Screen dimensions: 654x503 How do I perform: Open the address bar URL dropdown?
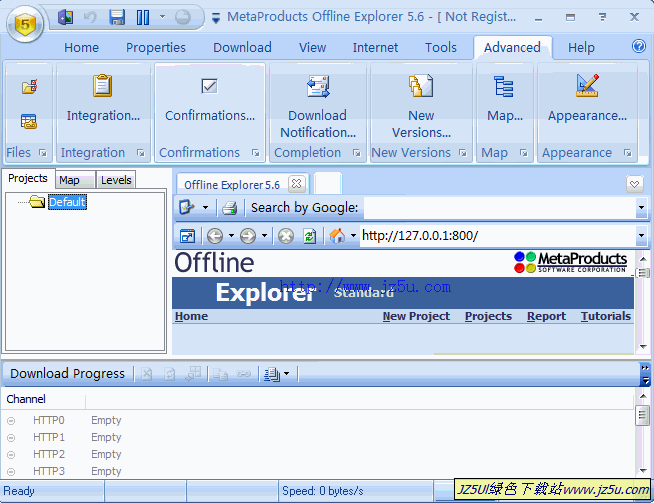coord(641,236)
